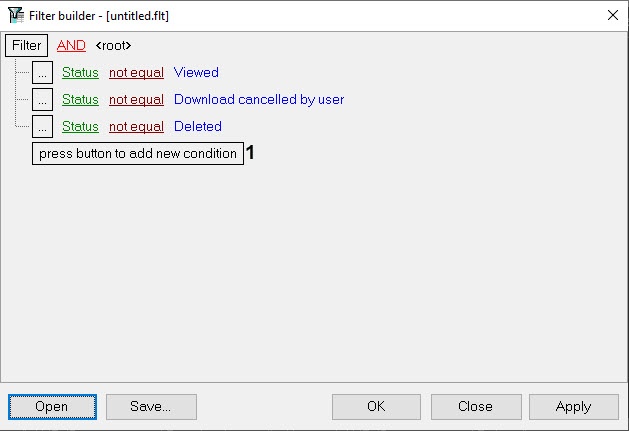Screen dimensions: 629x431
Task: Open options button for Viewed condition row
Action: (x=42, y=73)
